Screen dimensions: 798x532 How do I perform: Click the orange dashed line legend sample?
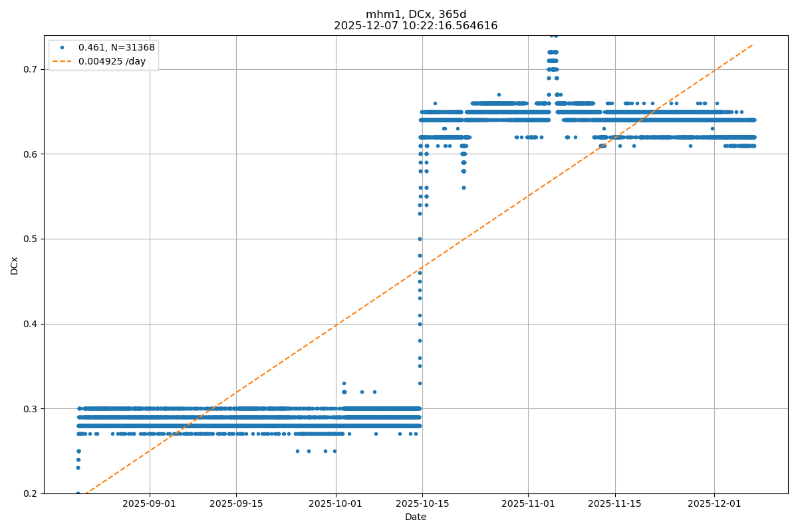coord(63,61)
